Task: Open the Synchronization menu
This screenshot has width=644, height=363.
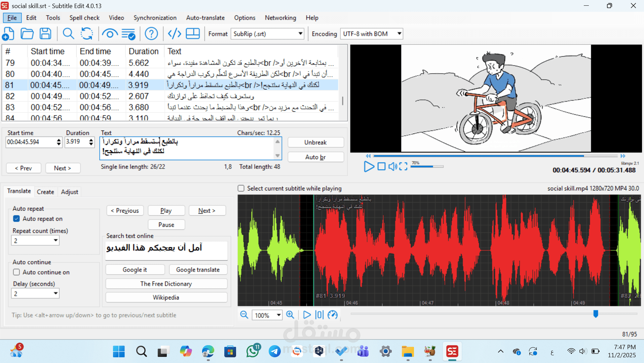Action: point(155,18)
